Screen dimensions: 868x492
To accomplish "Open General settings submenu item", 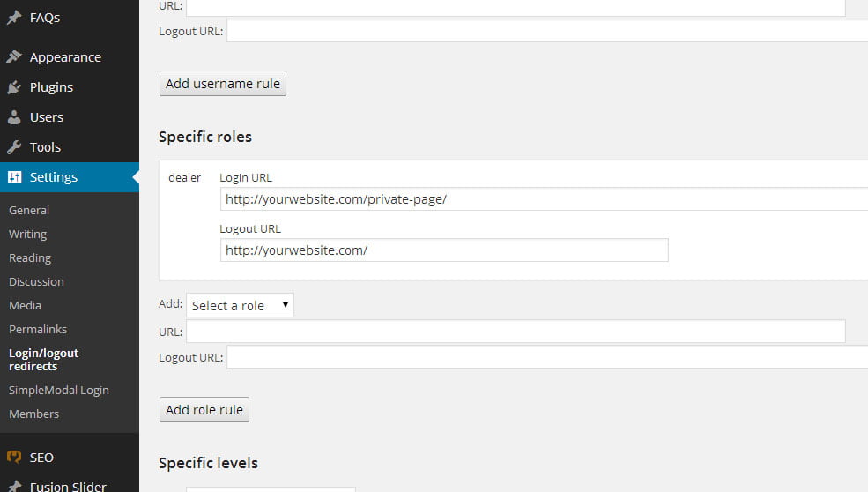I will (29, 211).
